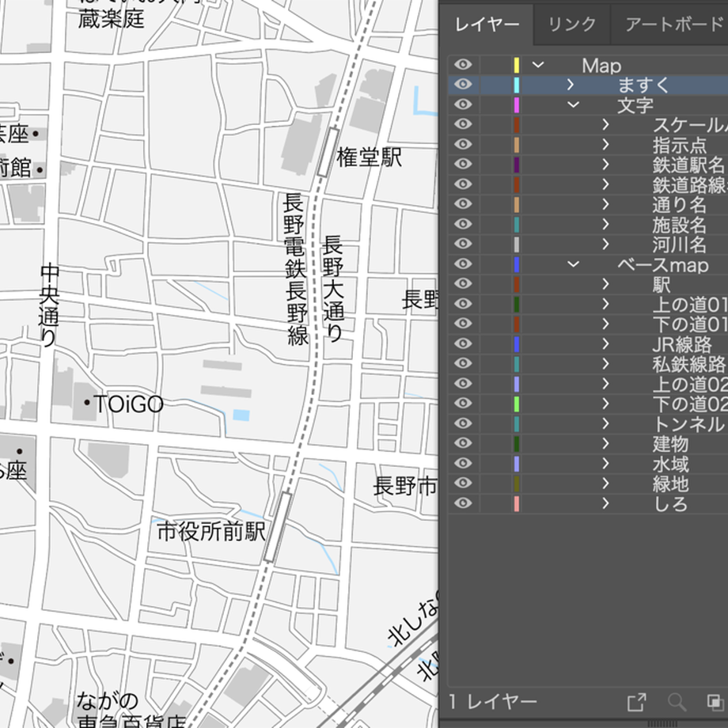Open the リンク tab
This screenshot has height=728, width=728.
click(572, 25)
